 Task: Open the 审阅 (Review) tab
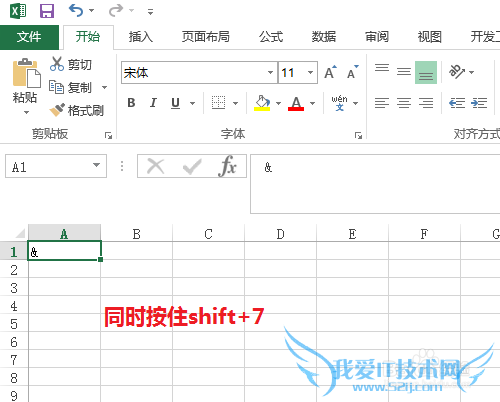coord(377,37)
